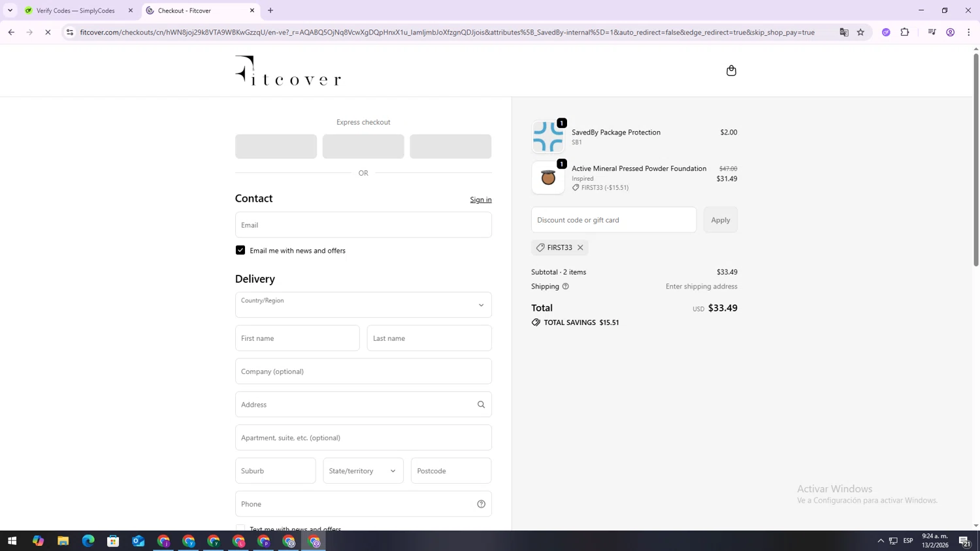Open the tab search dropdown arrow

click(10, 10)
